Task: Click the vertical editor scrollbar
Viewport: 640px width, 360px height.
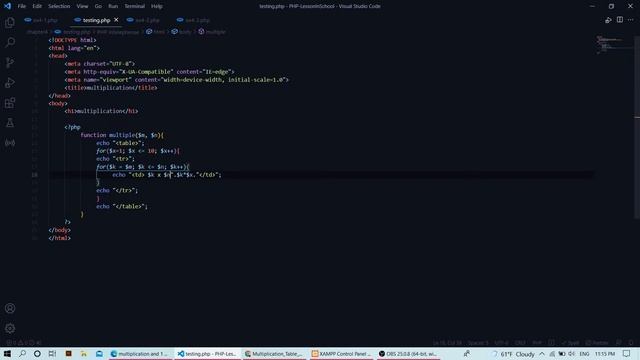Action: click(x=637, y=127)
